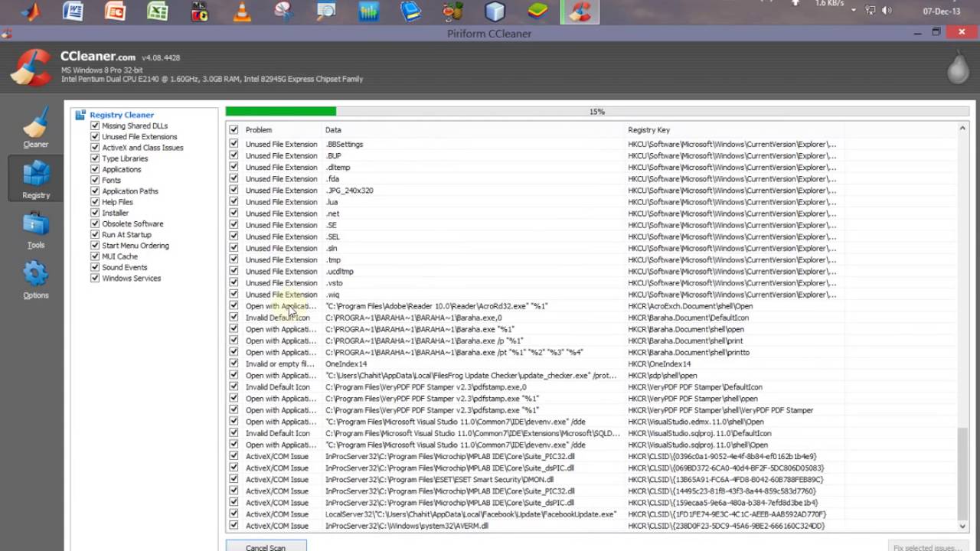Select the .JPG_240x320 data cell
The image size is (980, 551).
(x=349, y=191)
